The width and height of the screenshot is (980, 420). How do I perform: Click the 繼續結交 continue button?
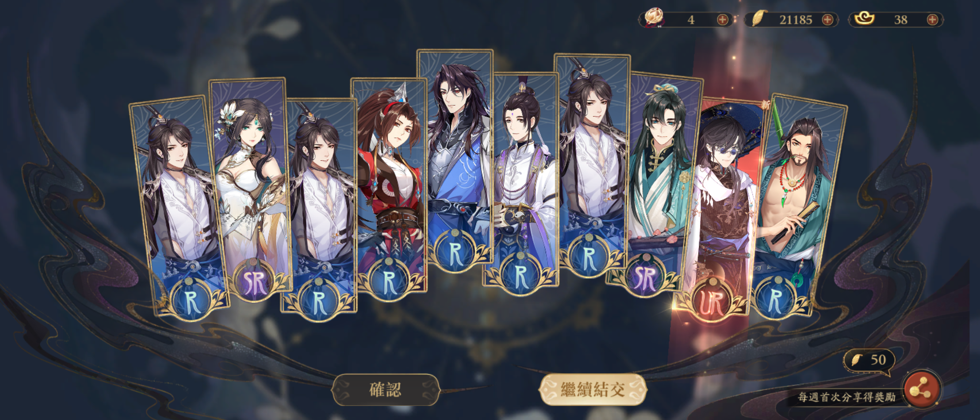pyautogui.click(x=593, y=389)
